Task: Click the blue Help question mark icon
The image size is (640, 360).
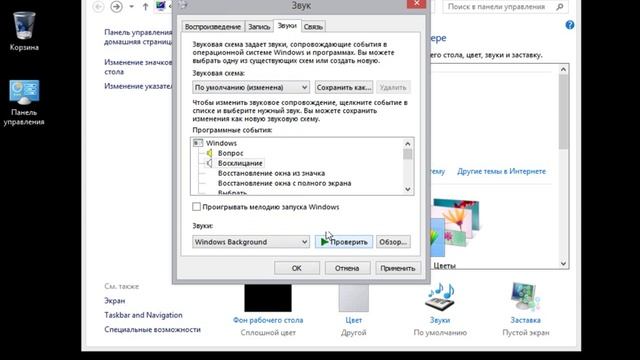Action: (x=570, y=25)
